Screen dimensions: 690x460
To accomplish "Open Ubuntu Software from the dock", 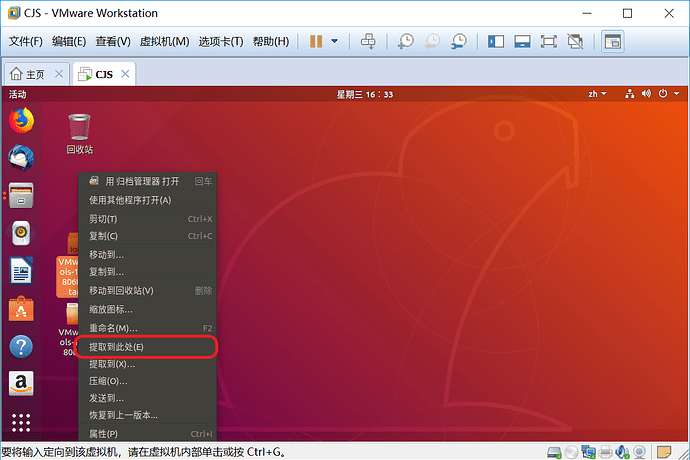I will tap(21, 309).
